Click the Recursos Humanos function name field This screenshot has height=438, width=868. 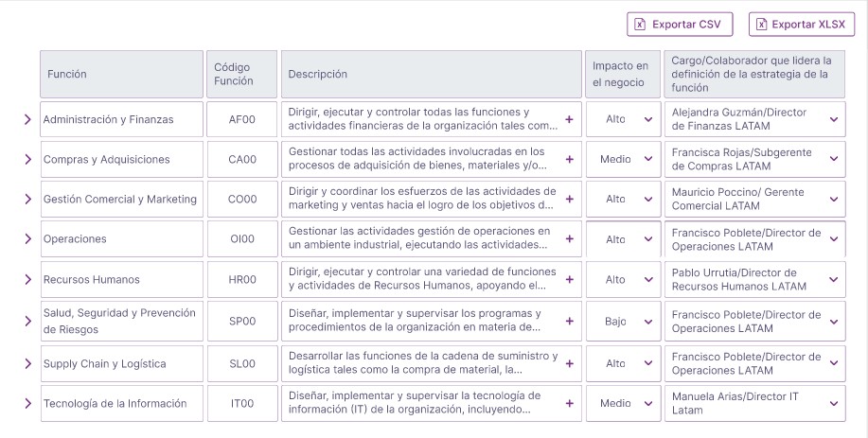120,280
